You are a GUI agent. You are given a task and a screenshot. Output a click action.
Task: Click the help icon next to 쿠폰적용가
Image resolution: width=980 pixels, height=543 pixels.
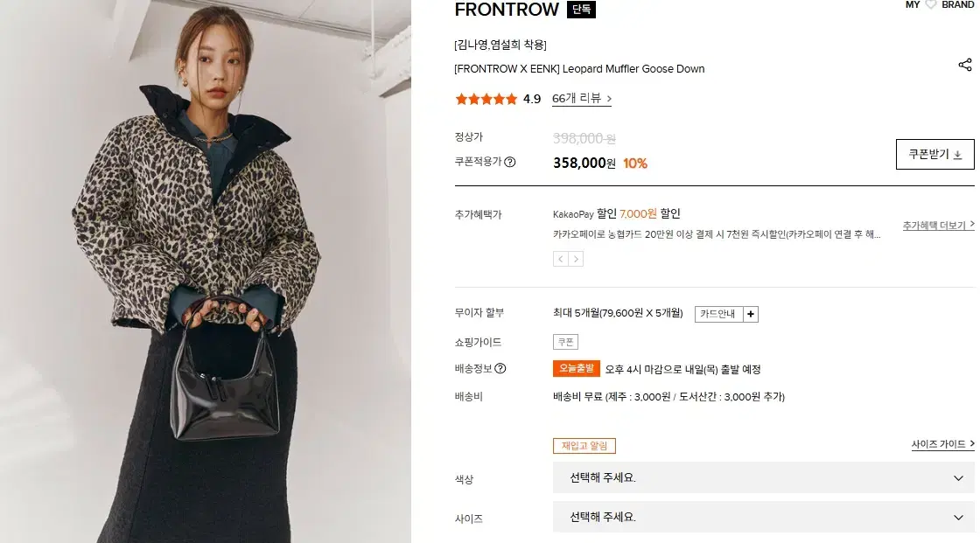click(510, 162)
